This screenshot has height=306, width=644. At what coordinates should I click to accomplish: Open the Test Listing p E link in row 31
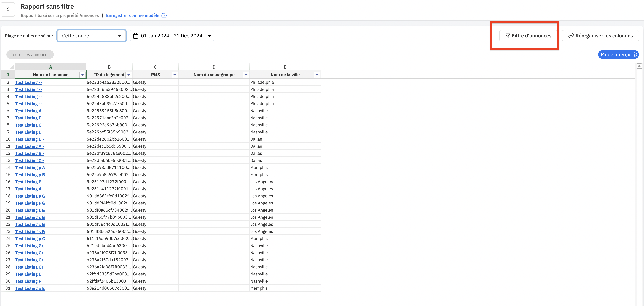(x=30, y=288)
